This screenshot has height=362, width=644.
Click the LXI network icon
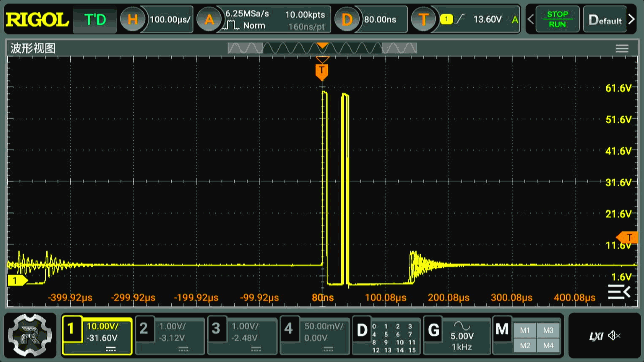point(596,336)
